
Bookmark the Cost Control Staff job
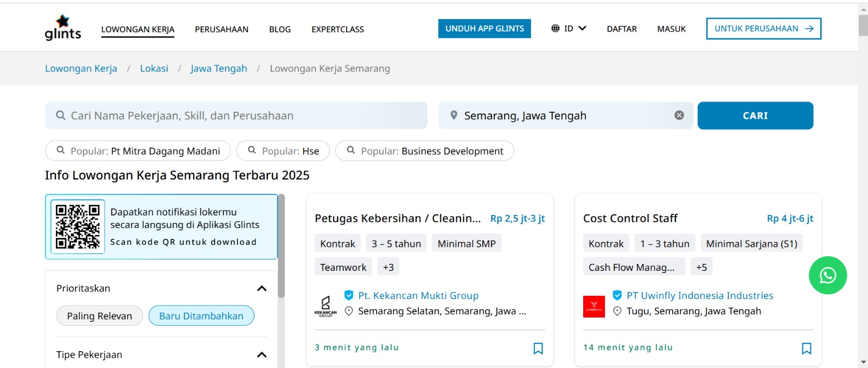807,348
